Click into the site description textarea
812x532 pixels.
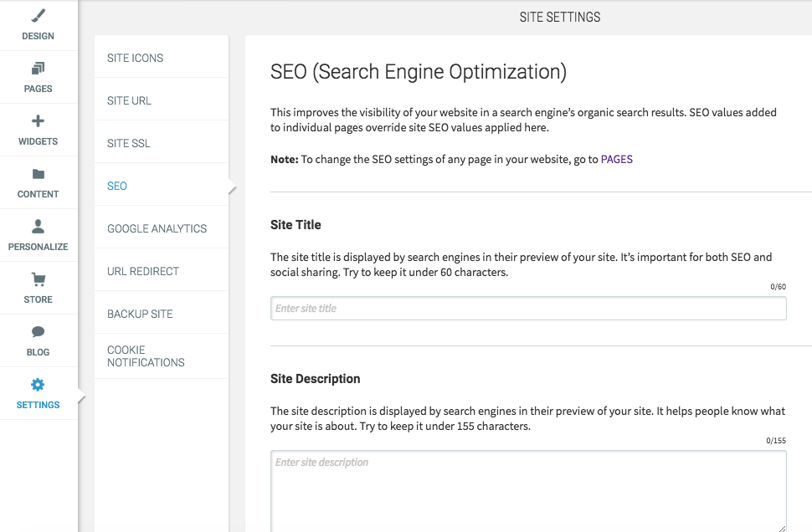[x=528, y=491]
